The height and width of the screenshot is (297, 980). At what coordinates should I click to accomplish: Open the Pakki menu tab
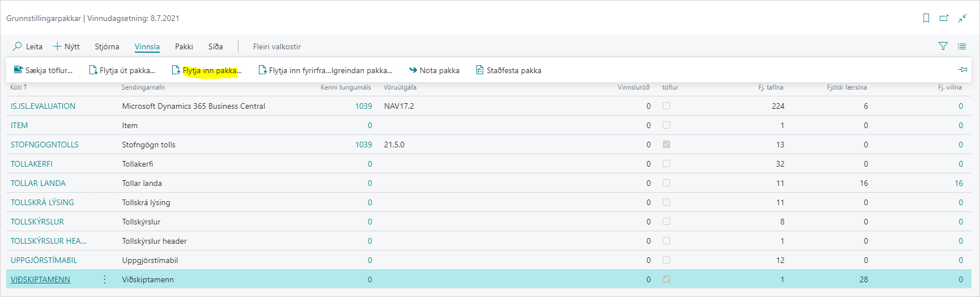click(184, 46)
